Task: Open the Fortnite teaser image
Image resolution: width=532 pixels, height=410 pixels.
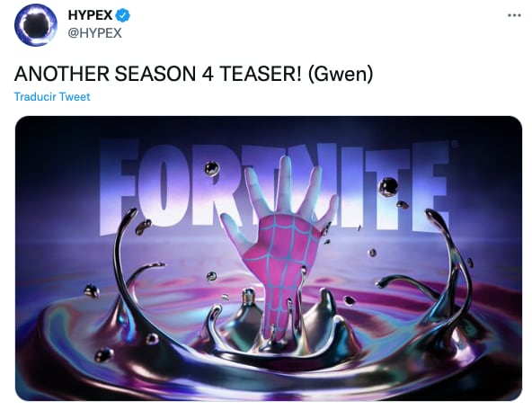Action: point(269,258)
